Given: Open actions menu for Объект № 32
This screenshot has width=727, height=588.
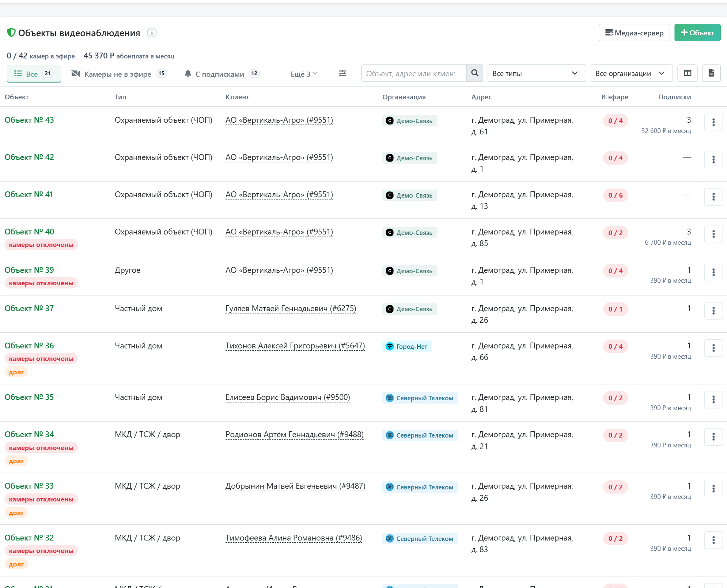Looking at the screenshot, I should pyautogui.click(x=713, y=540).
